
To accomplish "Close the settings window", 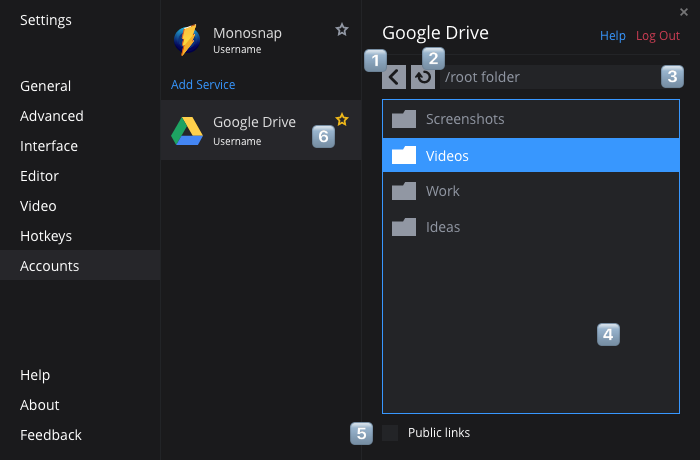I will point(683,11).
